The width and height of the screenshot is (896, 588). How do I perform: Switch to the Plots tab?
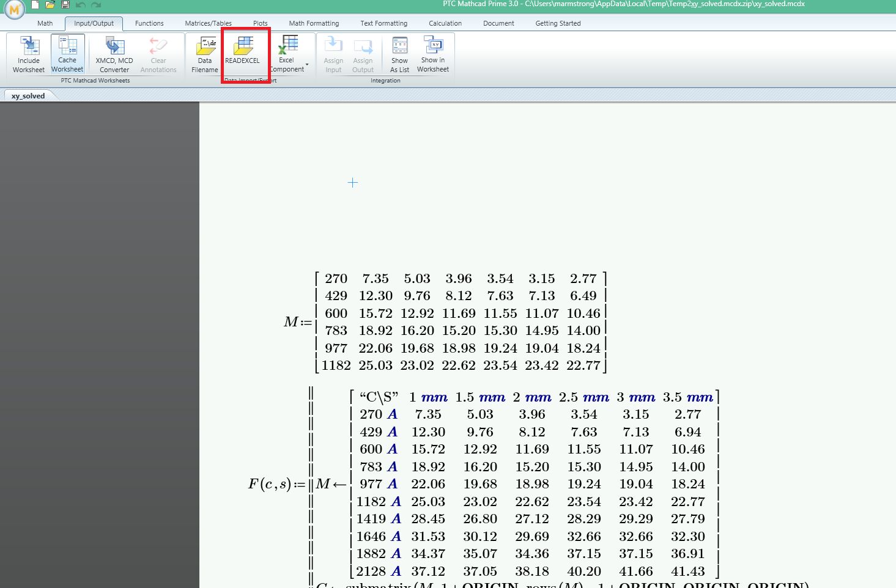(x=261, y=23)
